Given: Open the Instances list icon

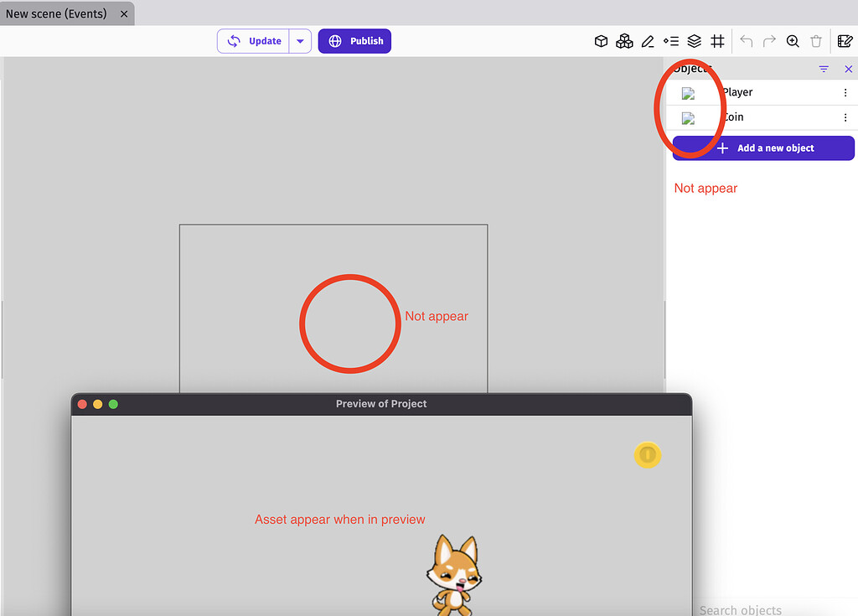Looking at the screenshot, I should click(670, 40).
